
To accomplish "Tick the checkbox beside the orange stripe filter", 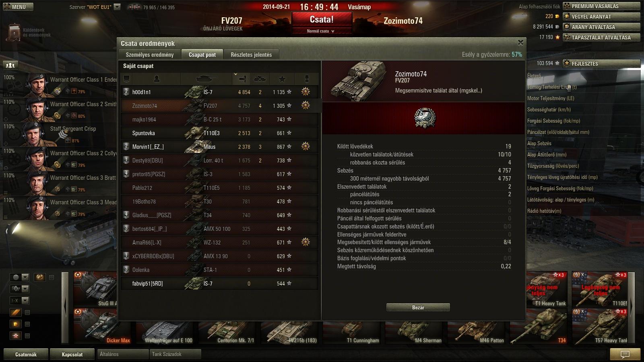I will click(27, 313).
